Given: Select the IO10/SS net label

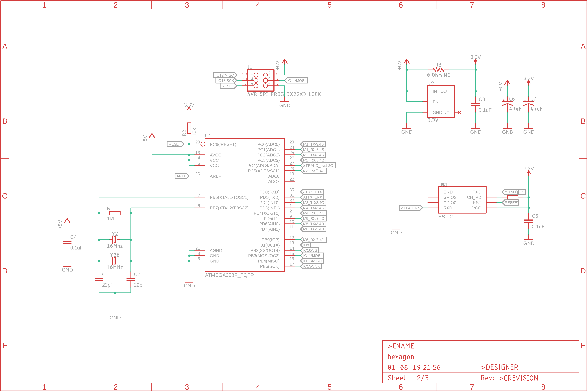Looking at the screenshot, I should click(310, 250).
